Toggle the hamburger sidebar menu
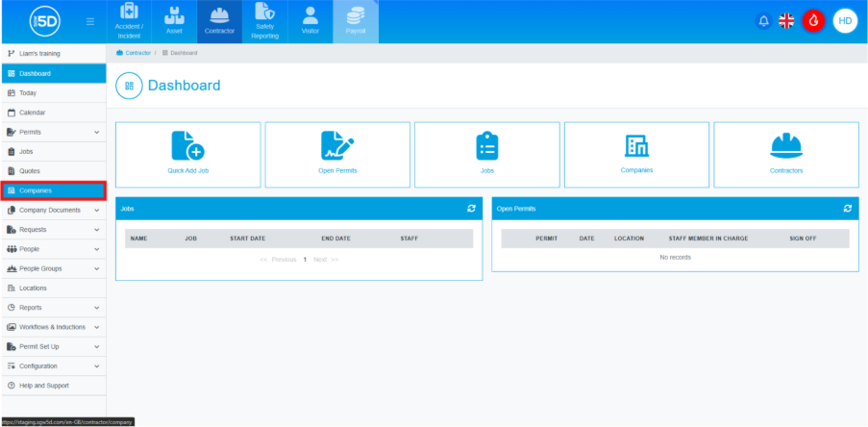868x427 pixels. (90, 21)
